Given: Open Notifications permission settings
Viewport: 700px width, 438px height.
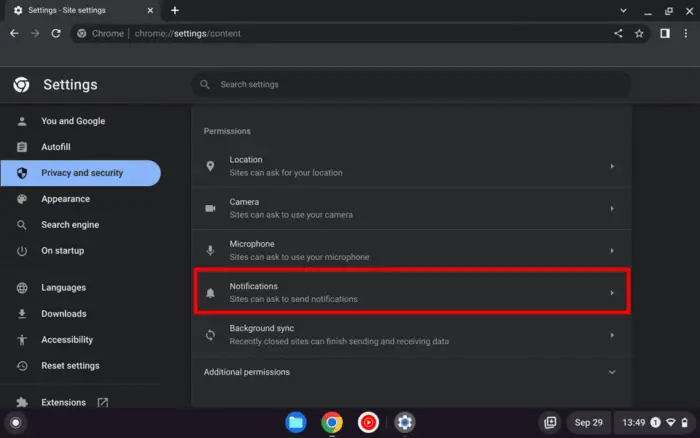Looking at the screenshot, I should (411, 292).
